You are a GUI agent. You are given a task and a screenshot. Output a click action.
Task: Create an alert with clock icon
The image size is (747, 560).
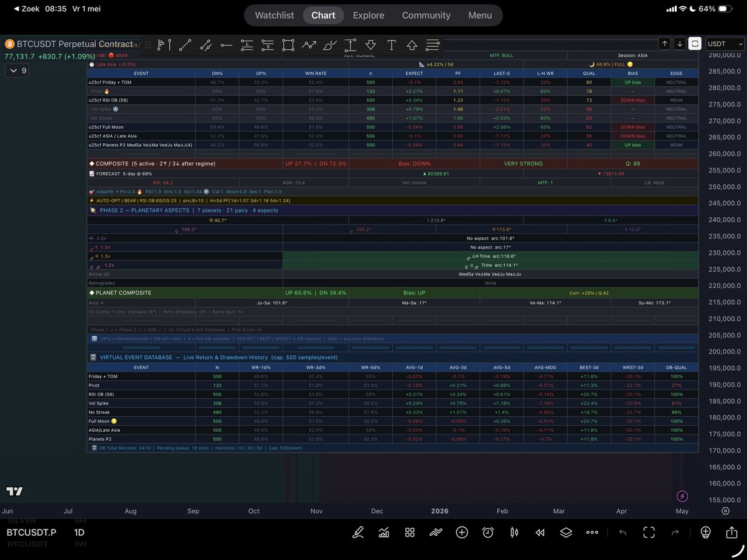[x=488, y=533]
